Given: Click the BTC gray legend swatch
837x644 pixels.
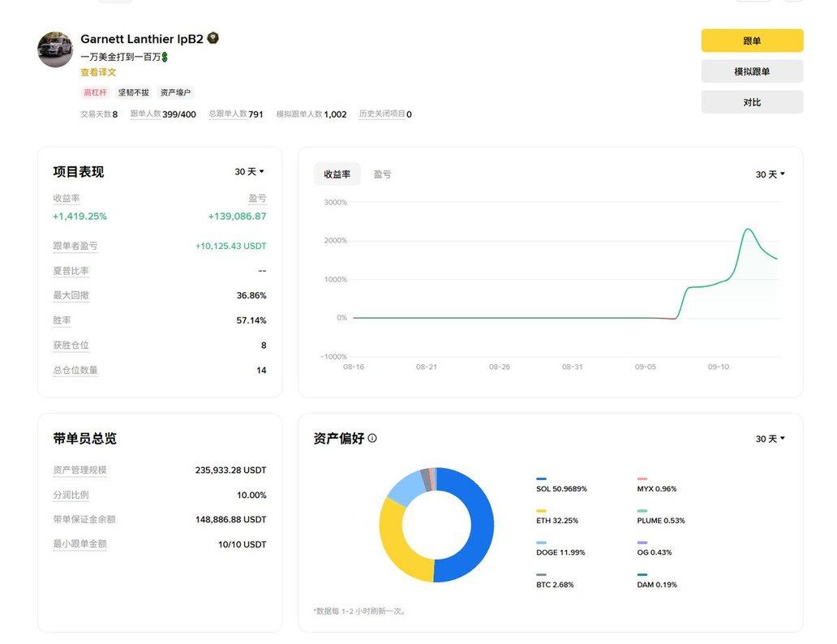Looking at the screenshot, I should (x=541, y=574).
